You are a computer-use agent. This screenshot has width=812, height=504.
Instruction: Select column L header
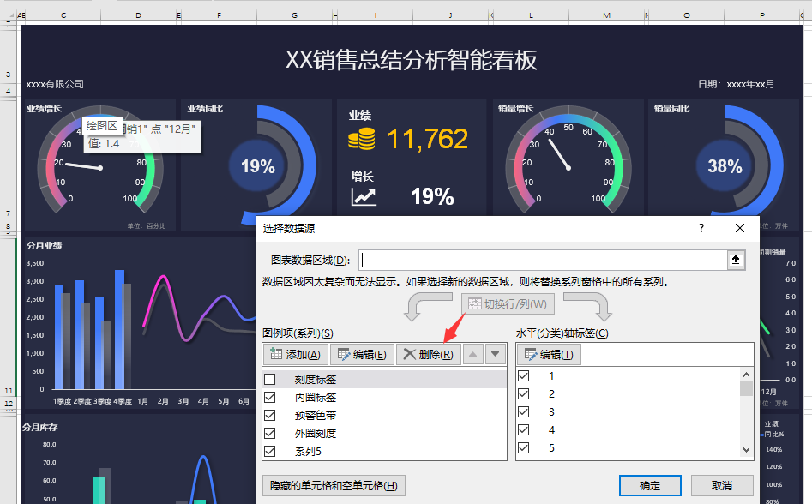point(532,15)
